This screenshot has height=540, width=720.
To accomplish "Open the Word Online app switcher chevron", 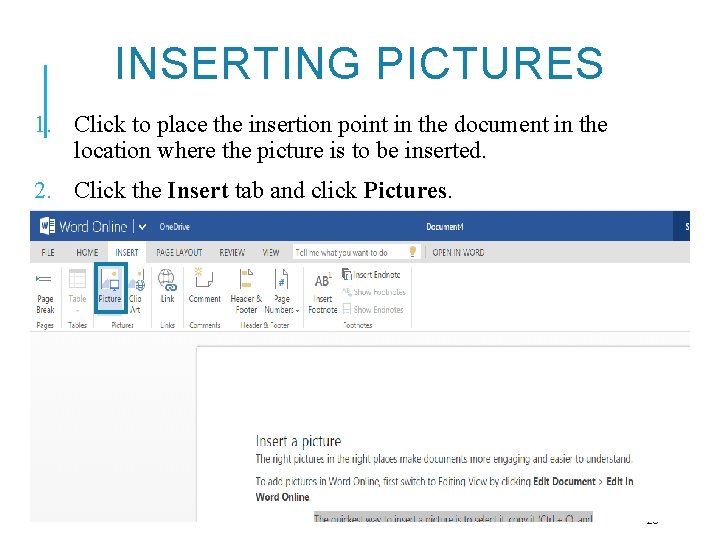I will [142, 226].
